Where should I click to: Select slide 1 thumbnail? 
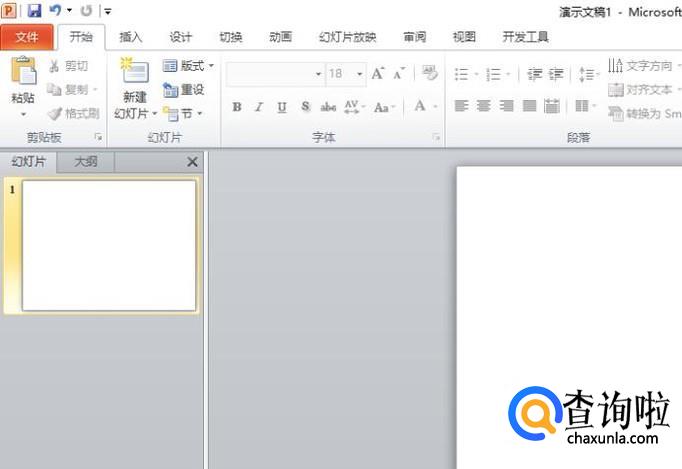[109, 245]
